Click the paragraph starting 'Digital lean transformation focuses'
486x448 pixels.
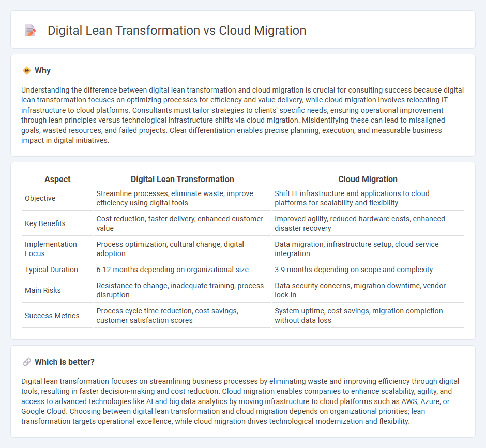pyautogui.click(x=240, y=401)
